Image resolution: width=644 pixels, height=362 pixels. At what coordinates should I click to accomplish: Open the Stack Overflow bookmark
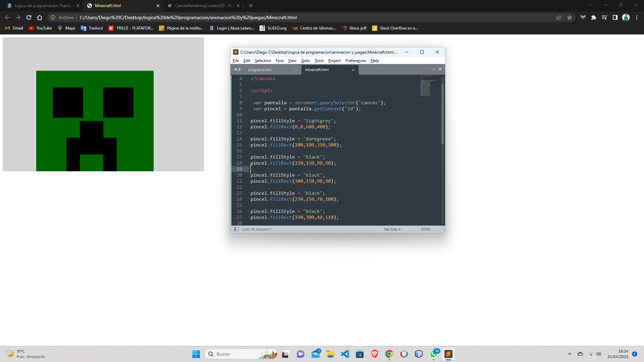395,28
